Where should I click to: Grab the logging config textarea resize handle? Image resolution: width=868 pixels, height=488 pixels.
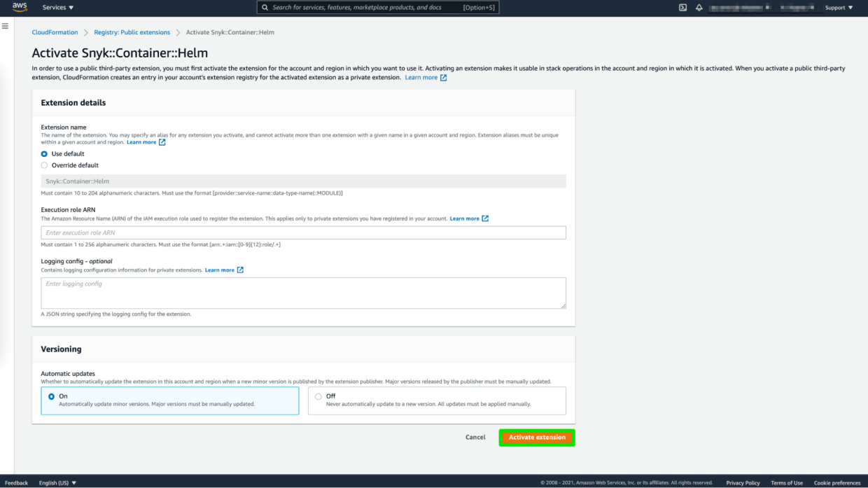click(x=563, y=305)
